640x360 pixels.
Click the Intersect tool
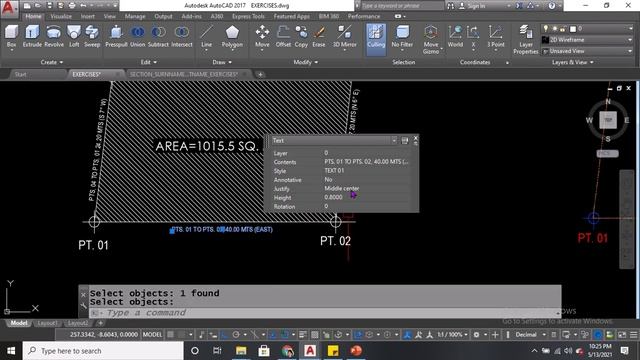182,36
